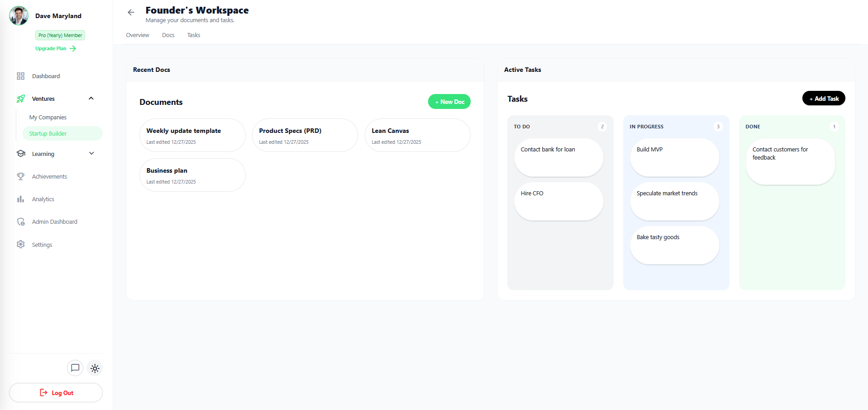Click the Admin Dashboard icon
Viewport: 868px width, 410px height.
21,221
